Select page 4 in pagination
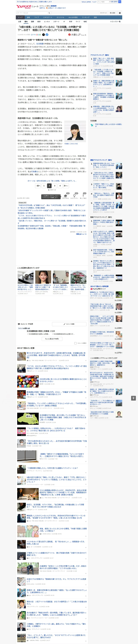 tap(60, 186)
